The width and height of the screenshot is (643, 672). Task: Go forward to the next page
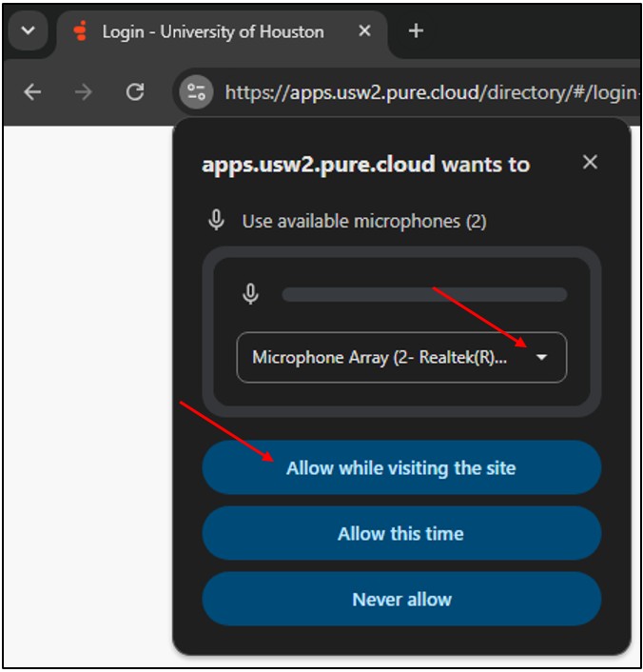(83, 92)
